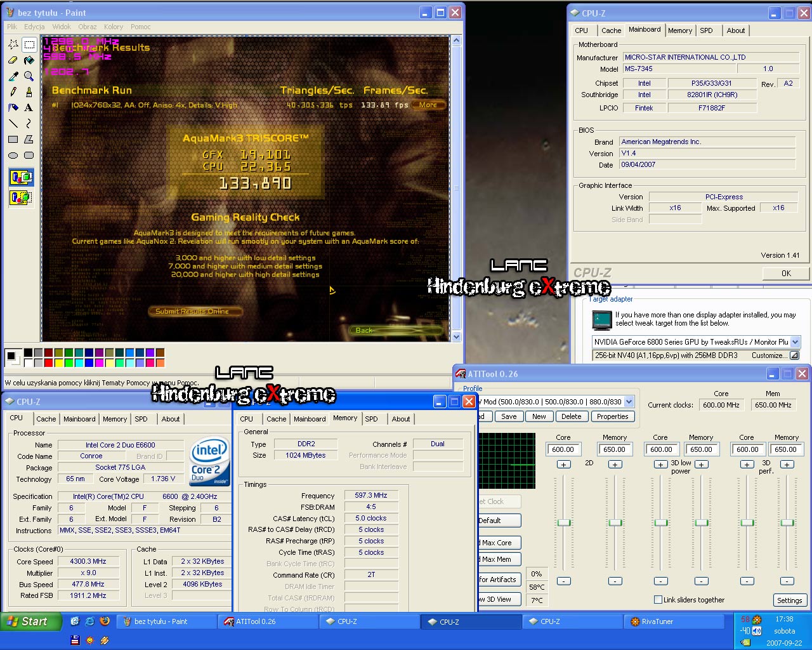
Task: Increase 3D low power Core with plus
Action: pyautogui.click(x=660, y=465)
